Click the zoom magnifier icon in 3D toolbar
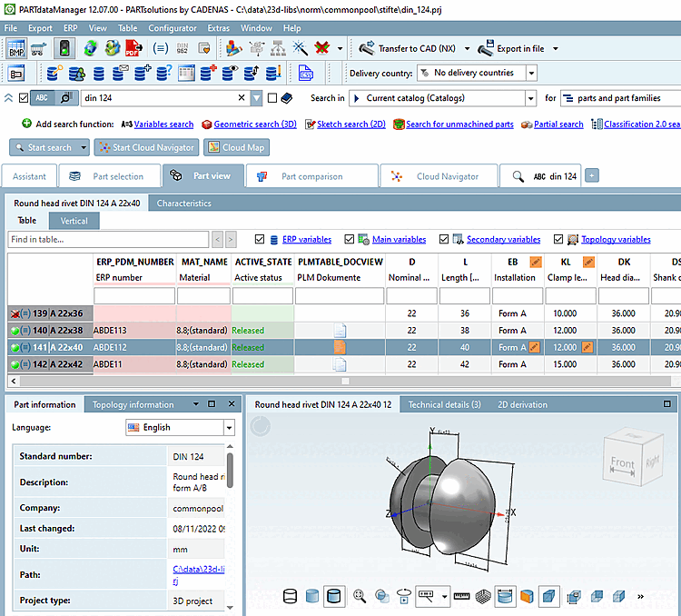Viewport: 681px width, 616px height. [360, 596]
